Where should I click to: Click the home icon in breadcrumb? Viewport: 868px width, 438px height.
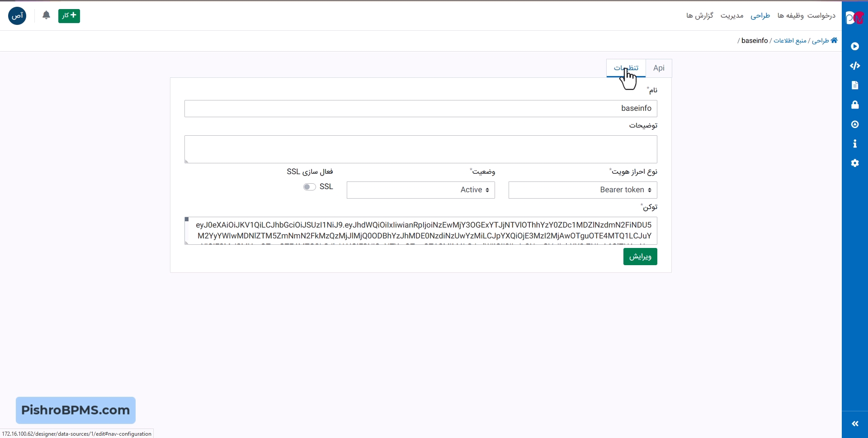pos(834,41)
